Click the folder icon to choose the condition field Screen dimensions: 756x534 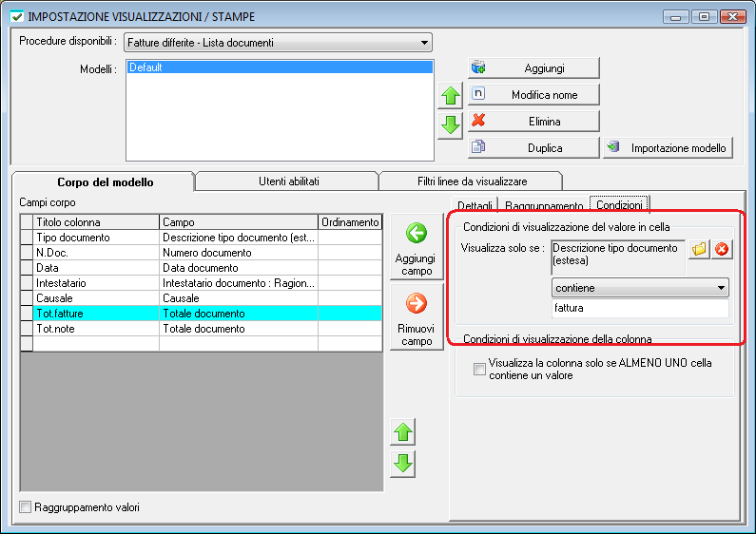tap(699, 249)
